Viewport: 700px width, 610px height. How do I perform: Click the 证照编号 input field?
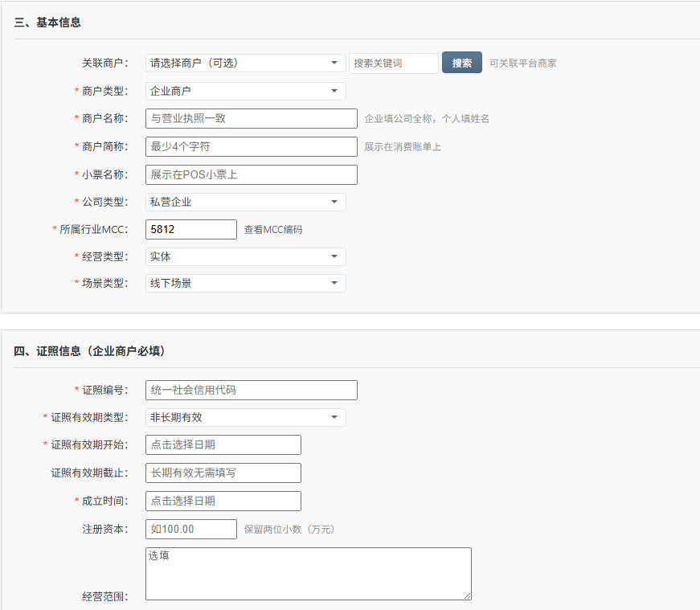[x=251, y=390]
